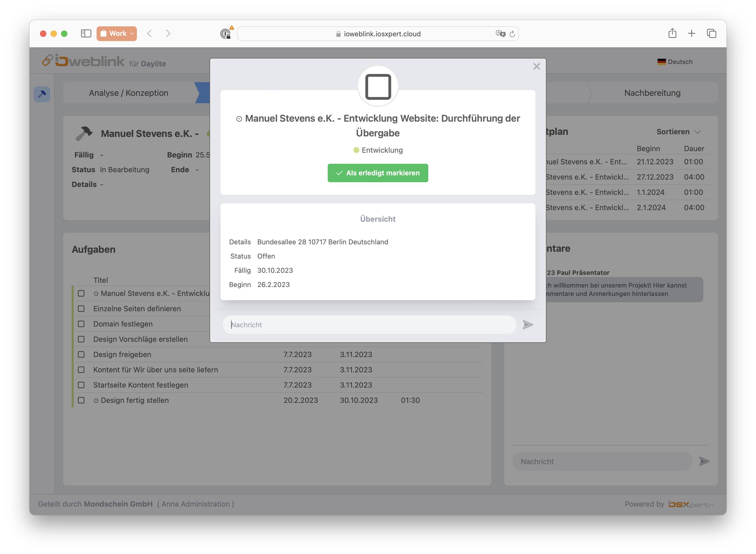
Task: Open the Design freigeben task
Action: (x=122, y=354)
